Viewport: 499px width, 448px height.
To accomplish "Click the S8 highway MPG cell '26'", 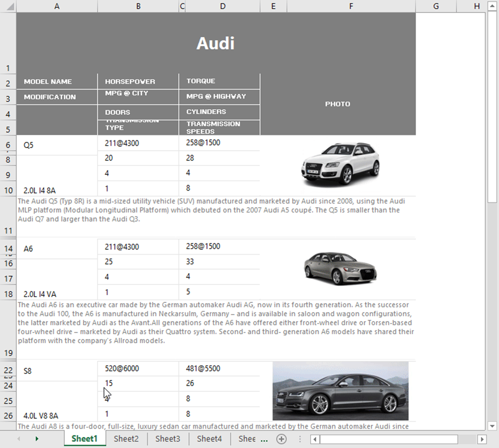I will [219, 384].
